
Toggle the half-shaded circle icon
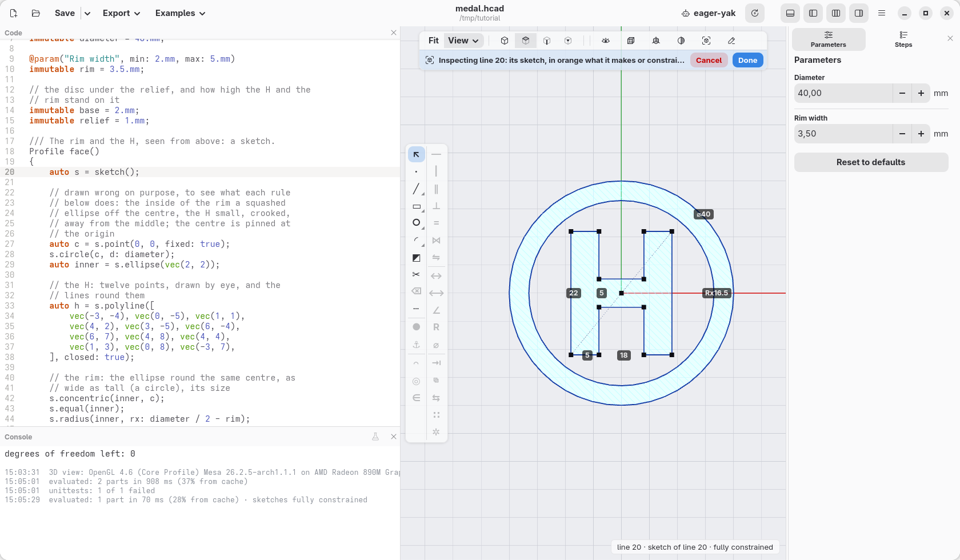point(681,41)
